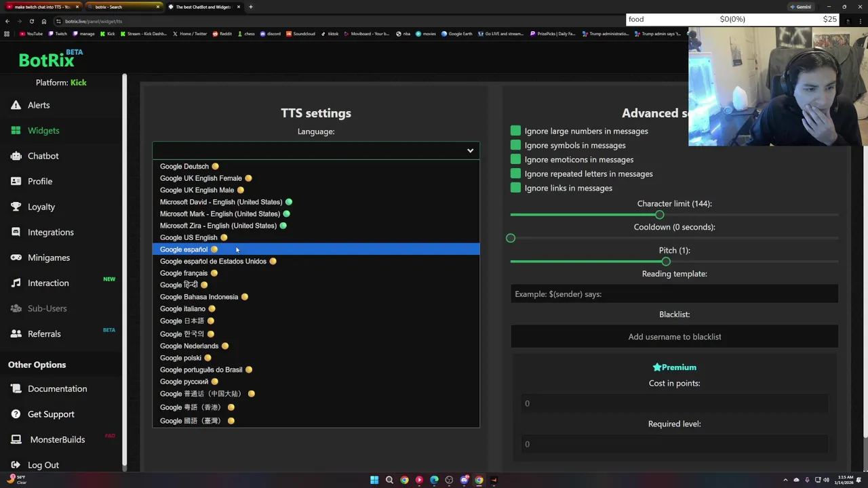Open Get Support question icon

pyautogui.click(x=16, y=414)
